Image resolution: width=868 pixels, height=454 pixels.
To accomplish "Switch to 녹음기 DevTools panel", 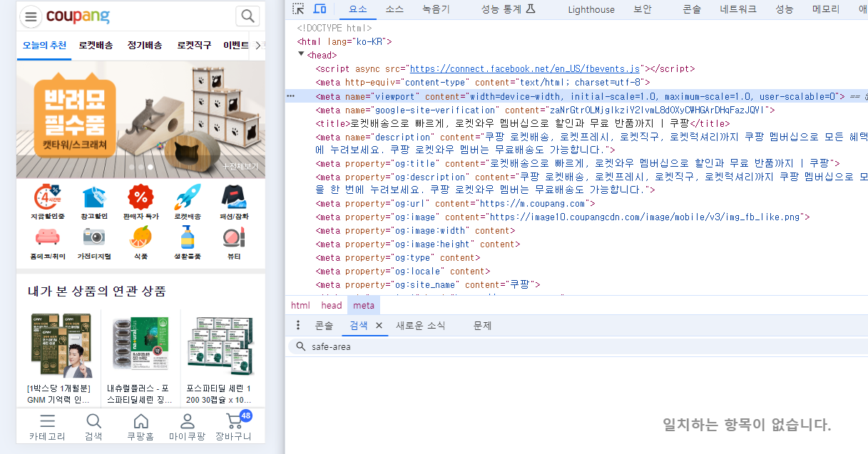I will (x=436, y=9).
